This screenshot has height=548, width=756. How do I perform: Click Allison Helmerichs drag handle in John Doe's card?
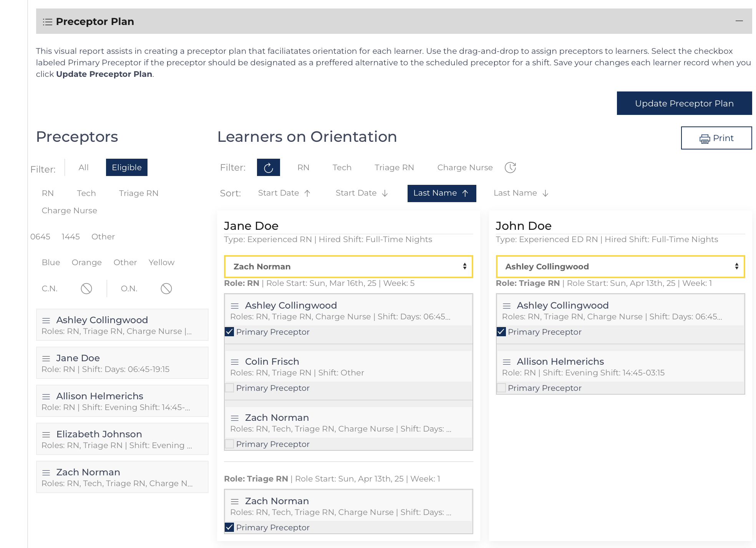507,362
